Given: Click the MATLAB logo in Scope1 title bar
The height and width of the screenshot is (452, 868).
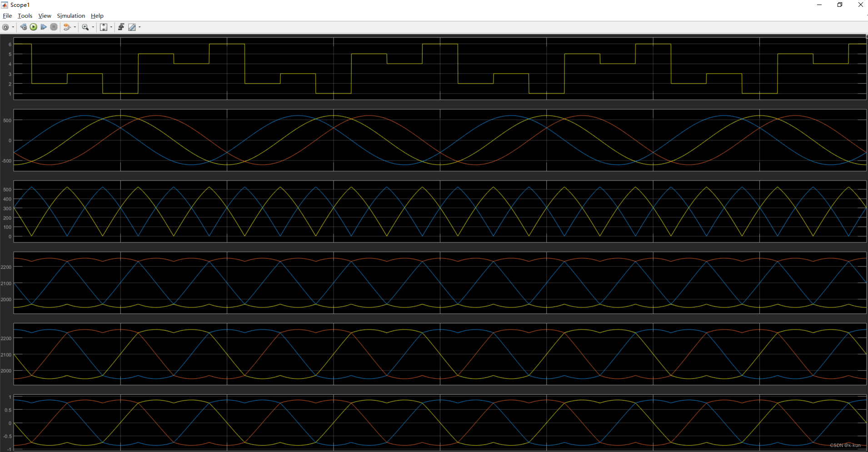Looking at the screenshot, I should [5, 5].
